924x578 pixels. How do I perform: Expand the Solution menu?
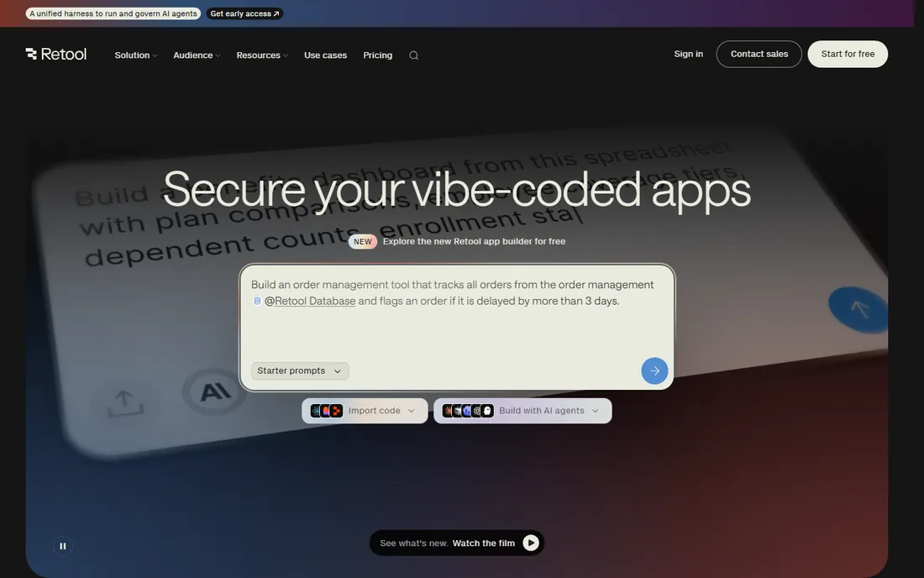[x=135, y=55]
